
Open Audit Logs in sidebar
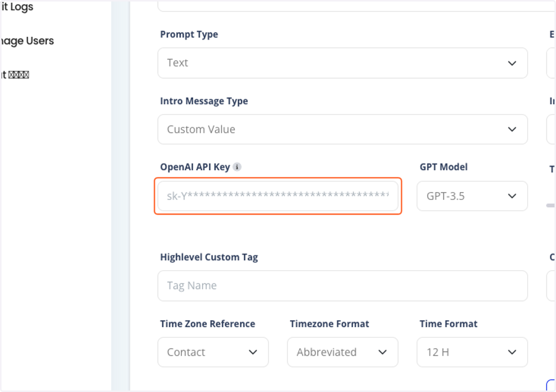click(17, 7)
